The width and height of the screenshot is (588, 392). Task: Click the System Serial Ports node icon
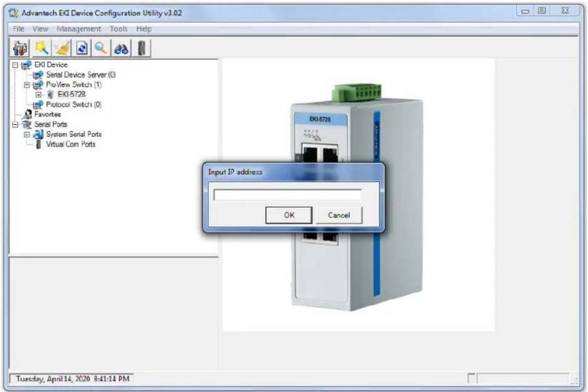38,134
